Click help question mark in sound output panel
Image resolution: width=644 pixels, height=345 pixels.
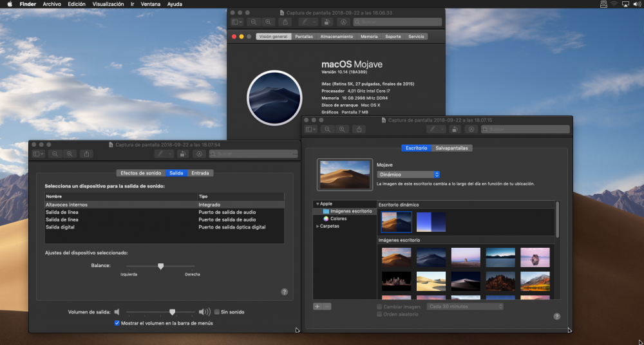(284, 292)
